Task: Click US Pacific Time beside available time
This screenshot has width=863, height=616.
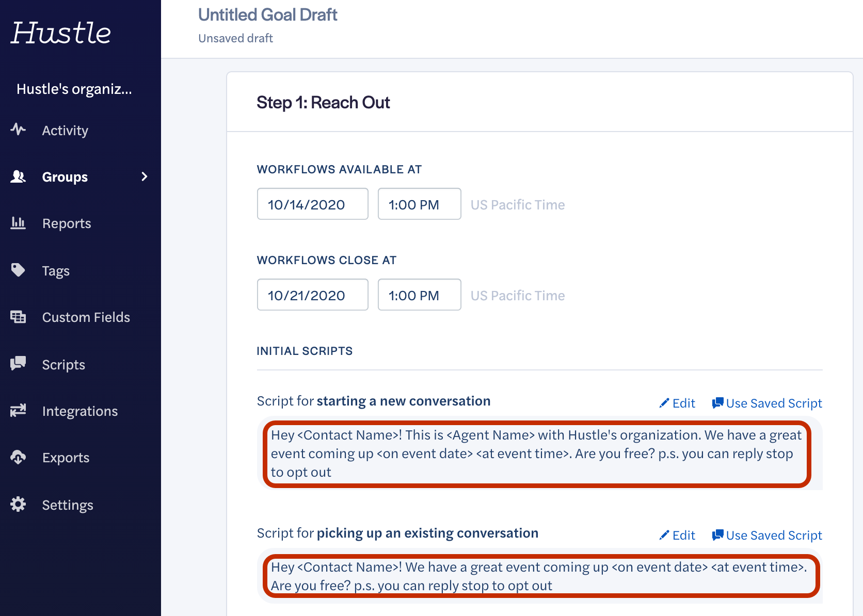Action: point(518,205)
